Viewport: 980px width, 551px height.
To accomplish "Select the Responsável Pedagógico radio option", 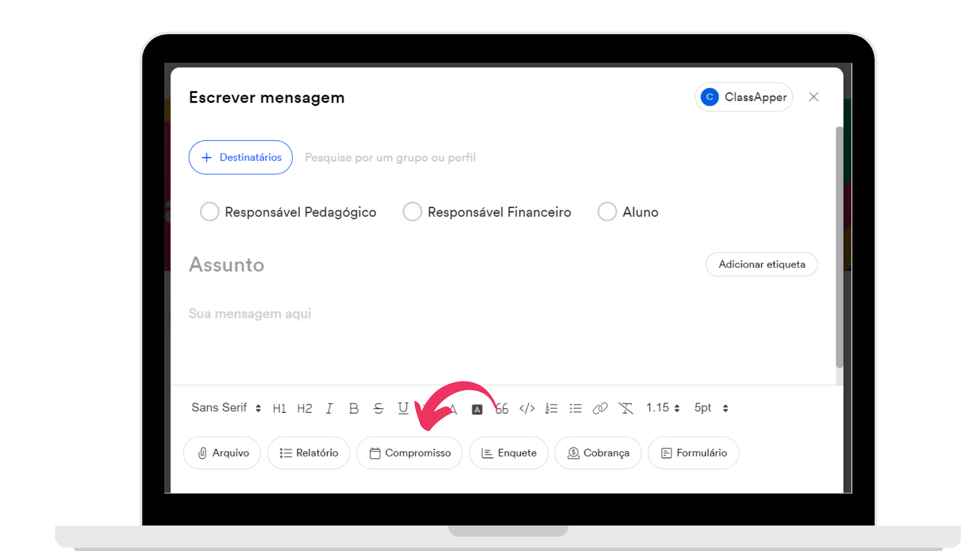I will point(209,211).
